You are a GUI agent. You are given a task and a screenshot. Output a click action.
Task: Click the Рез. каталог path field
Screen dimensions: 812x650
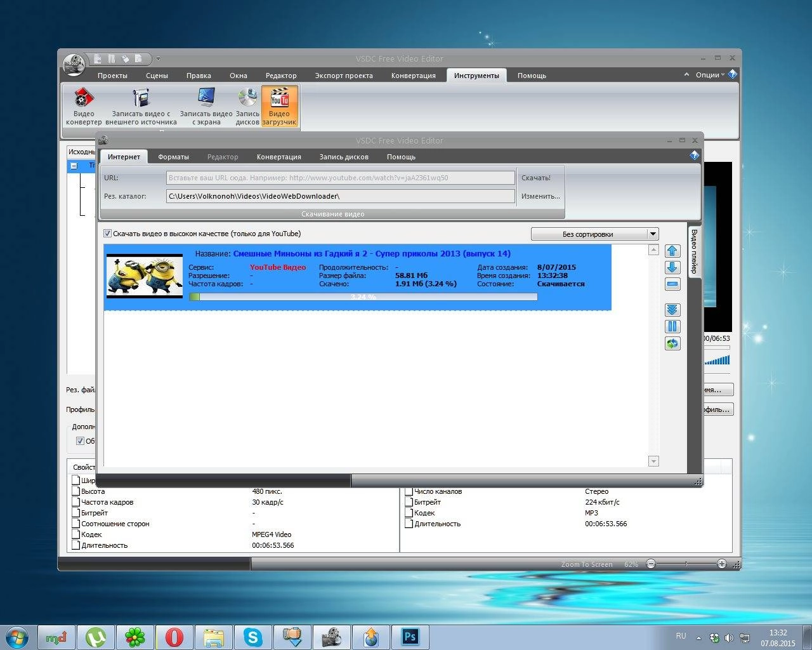tap(341, 196)
